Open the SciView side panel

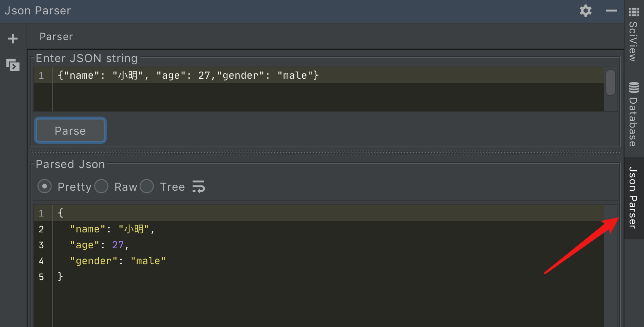[633, 42]
